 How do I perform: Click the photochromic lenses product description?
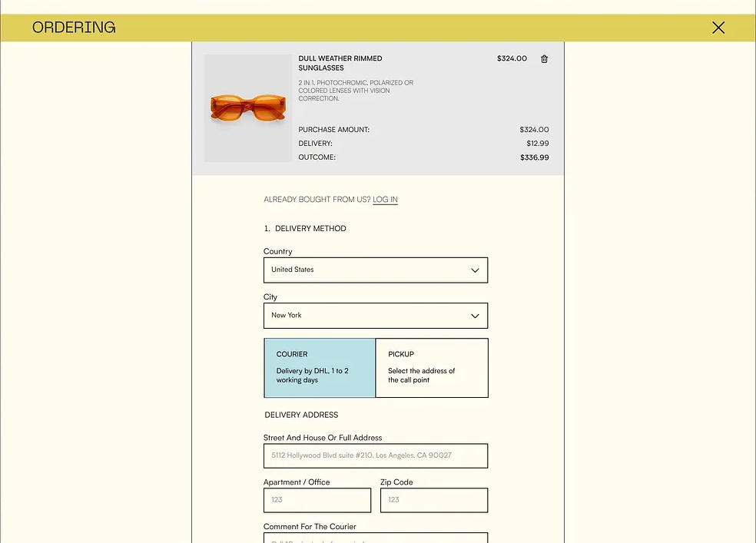[x=355, y=91]
